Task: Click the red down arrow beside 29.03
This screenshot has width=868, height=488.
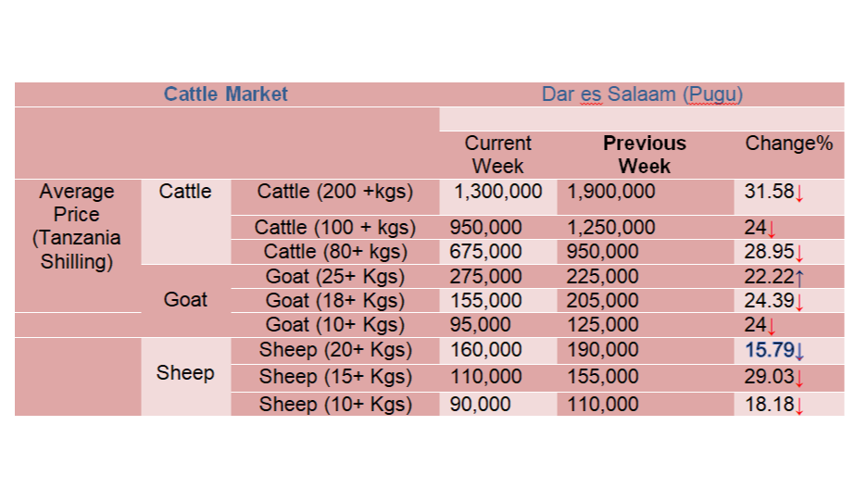Action: tap(799, 378)
